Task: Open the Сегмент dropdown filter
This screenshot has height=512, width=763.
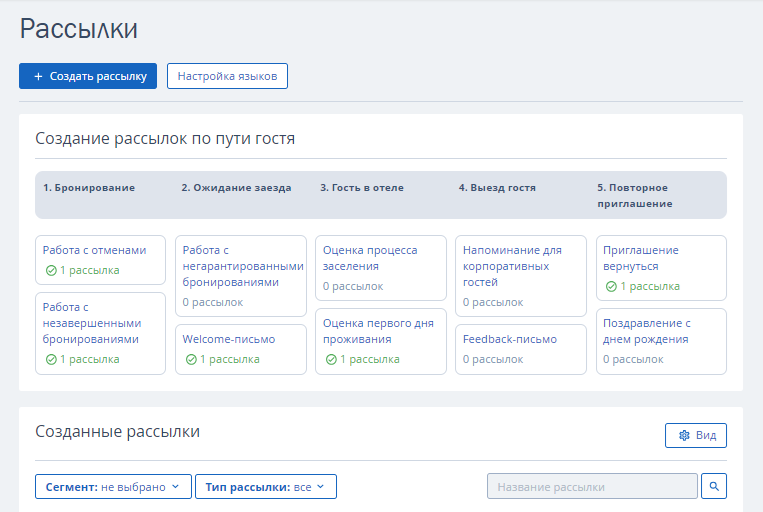Action: pos(113,487)
